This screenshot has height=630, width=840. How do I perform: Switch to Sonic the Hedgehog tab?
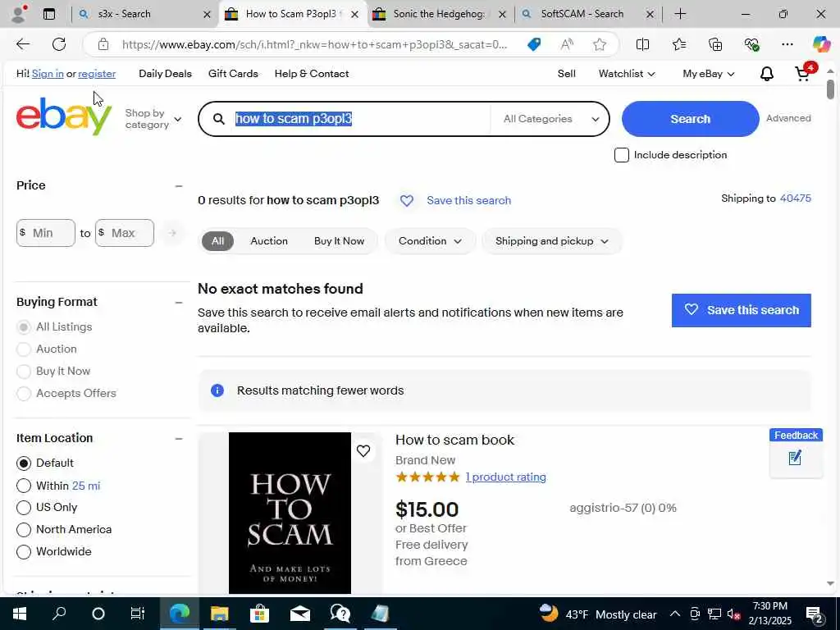click(440, 14)
